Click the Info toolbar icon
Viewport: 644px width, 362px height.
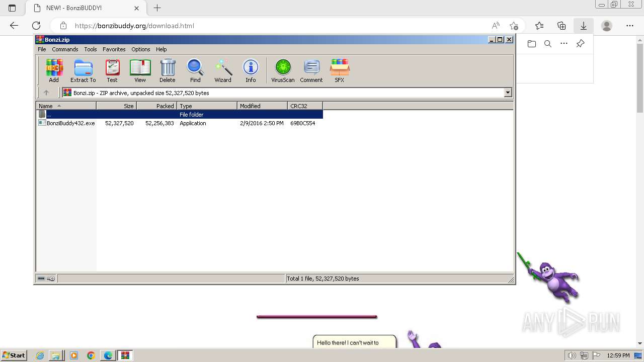251,71
